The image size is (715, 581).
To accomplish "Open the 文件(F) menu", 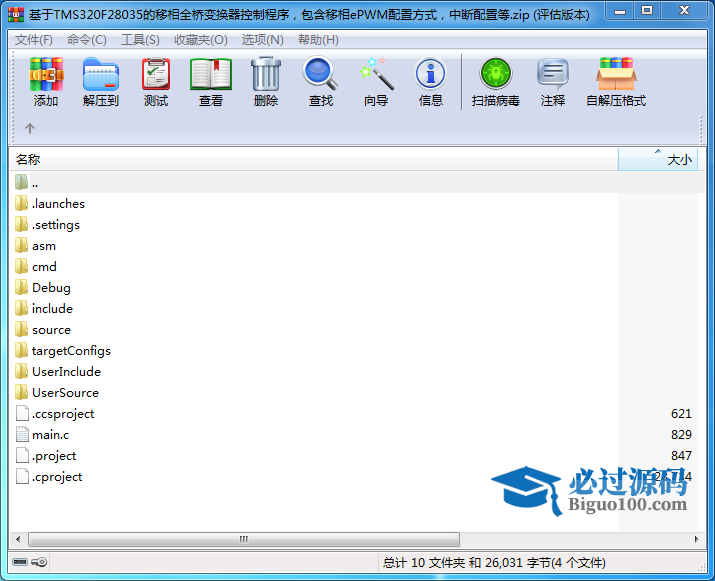I will click(x=34, y=40).
